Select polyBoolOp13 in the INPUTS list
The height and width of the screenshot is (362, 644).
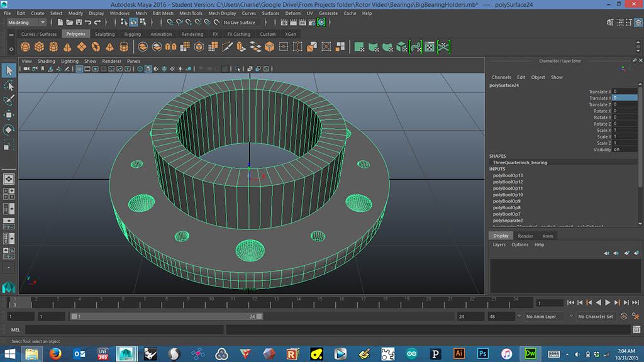[x=508, y=175]
